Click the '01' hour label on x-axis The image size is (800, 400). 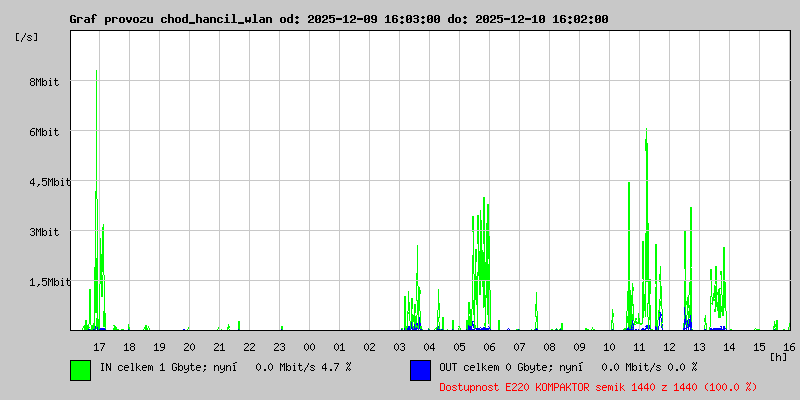(339, 347)
